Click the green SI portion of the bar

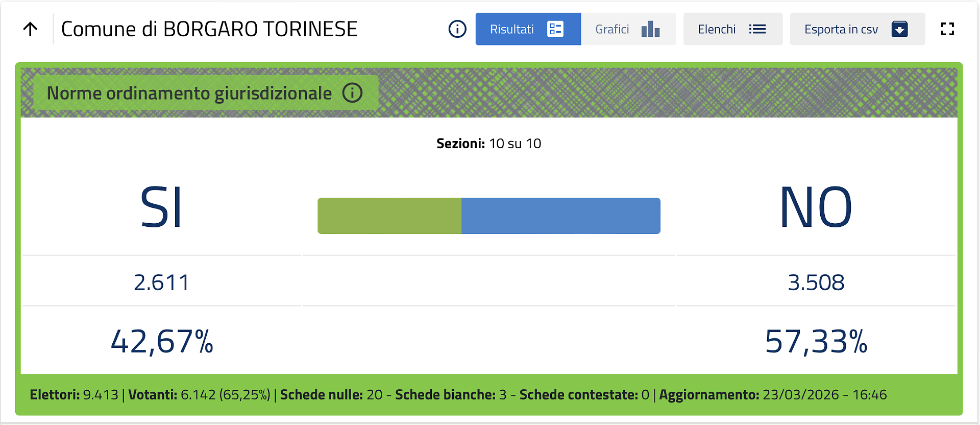[389, 216]
